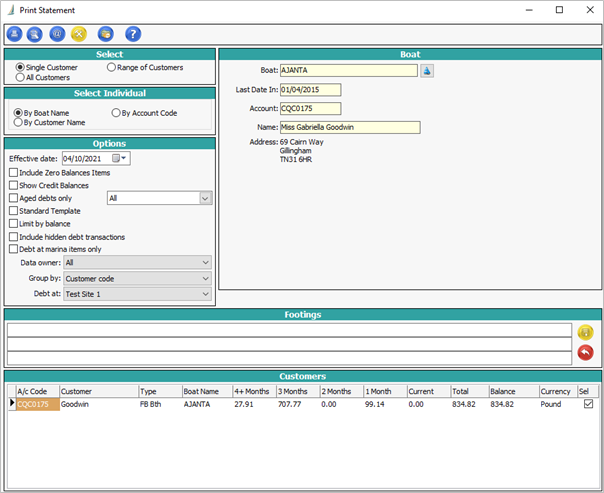604x493 pixels.
Task: Click the print preview magnifier icon
Action: (x=35, y=34)
